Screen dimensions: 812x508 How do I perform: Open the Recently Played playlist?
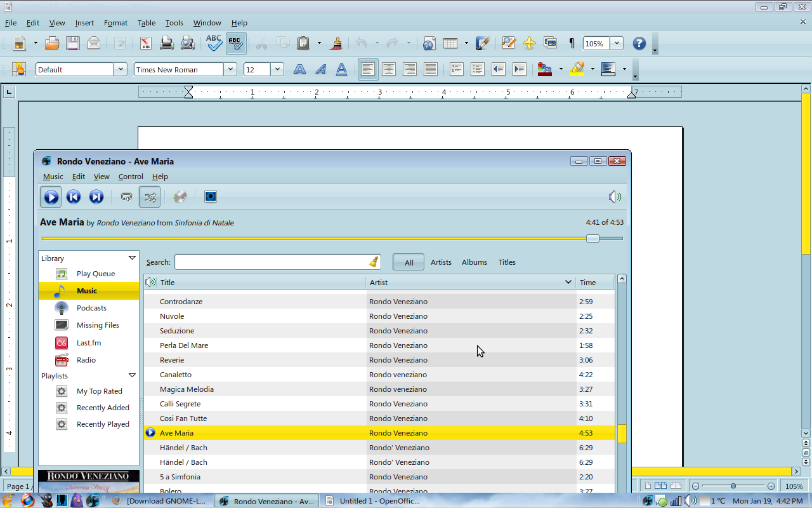pos(89,424)
